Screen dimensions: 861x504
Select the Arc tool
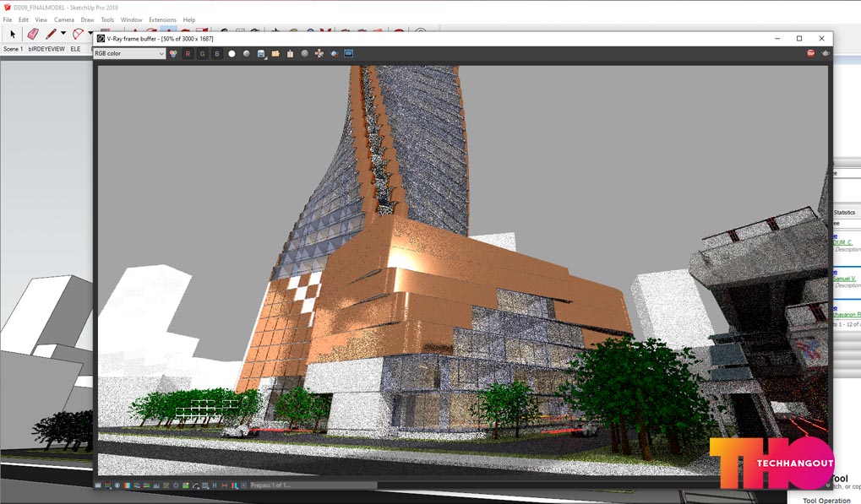coord(78,34)
